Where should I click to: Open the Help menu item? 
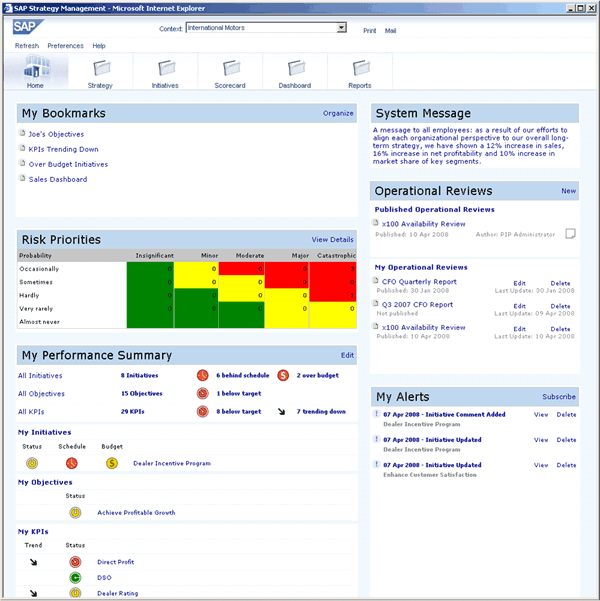(99, 46)
